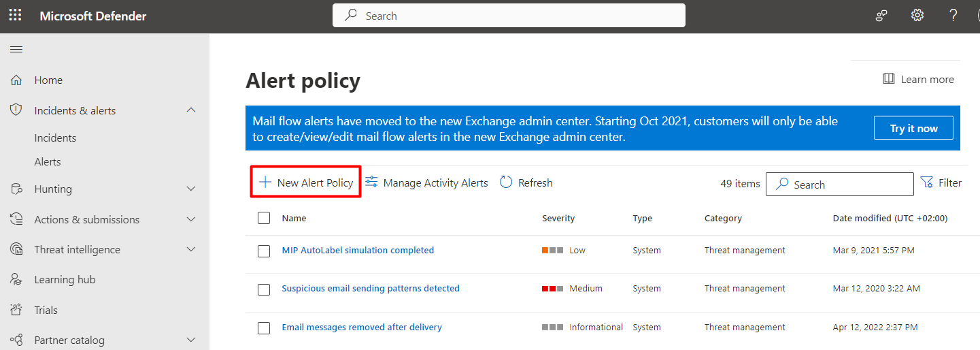The height and width of the screenshot is (350, 980).
Task: Toggle the select all checkbox in header
Action: coord(264,219)
